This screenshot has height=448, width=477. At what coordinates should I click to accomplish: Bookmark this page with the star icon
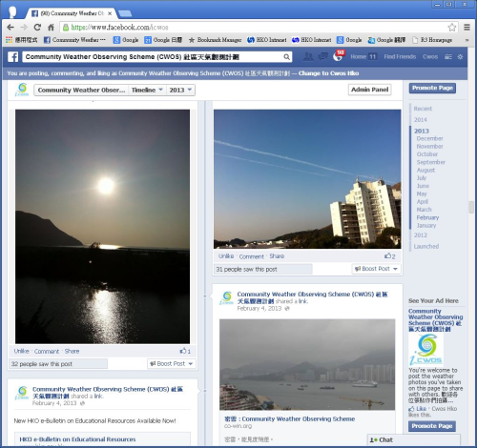click(452, 28)
